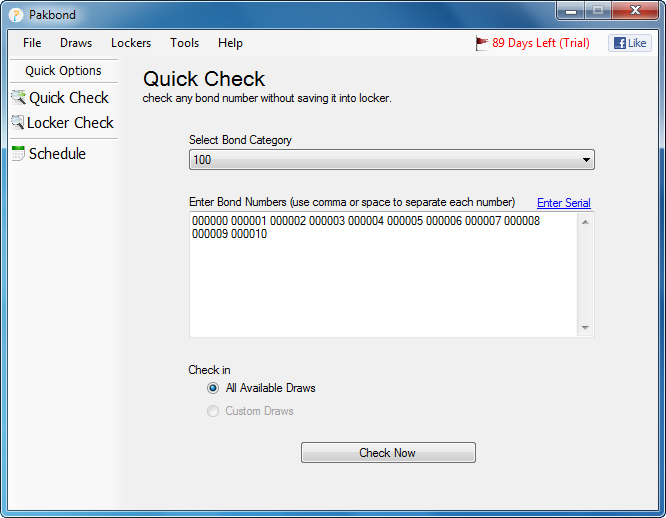This screenshot has width=666, height=518.
Task: Click the Check Now button
Action: click(x=388, y=453)
